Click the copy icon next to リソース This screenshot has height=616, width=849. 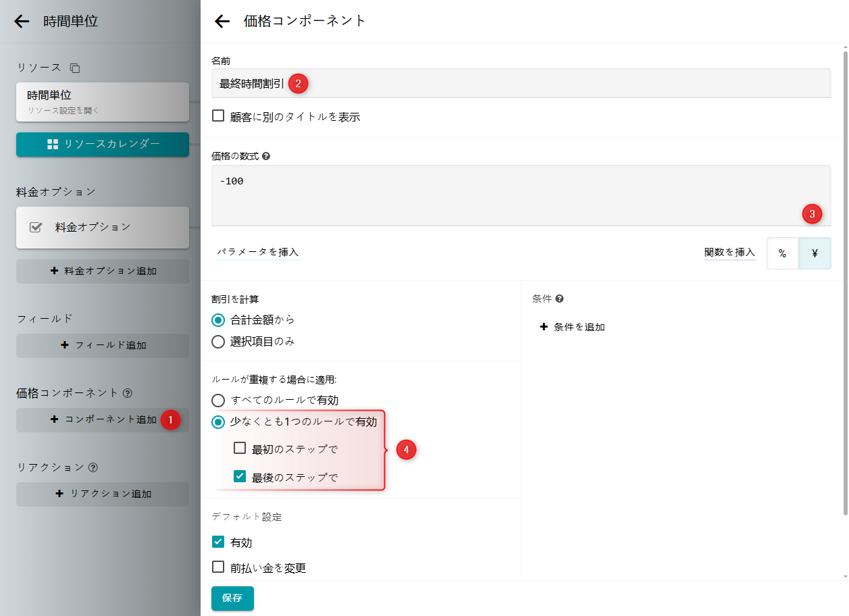75,68
